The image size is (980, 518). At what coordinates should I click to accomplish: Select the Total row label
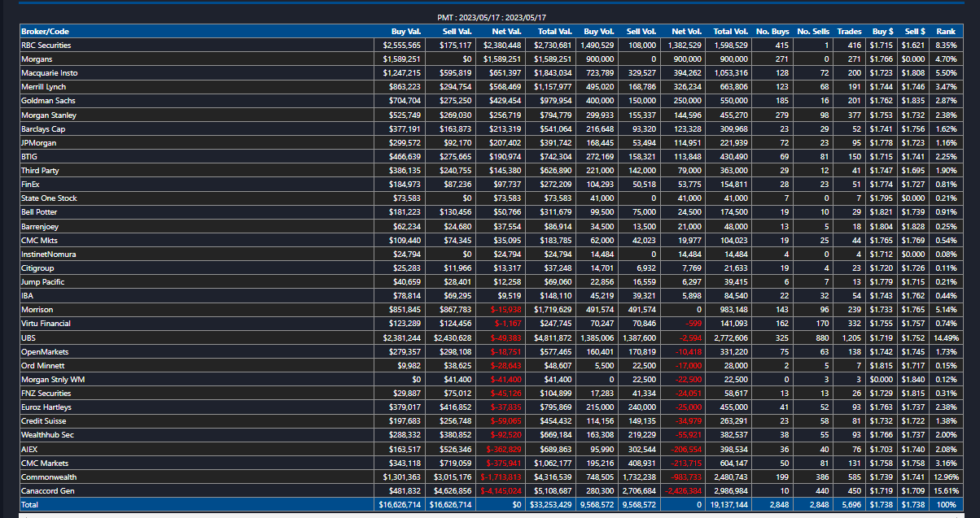click(x=30, y=505)
